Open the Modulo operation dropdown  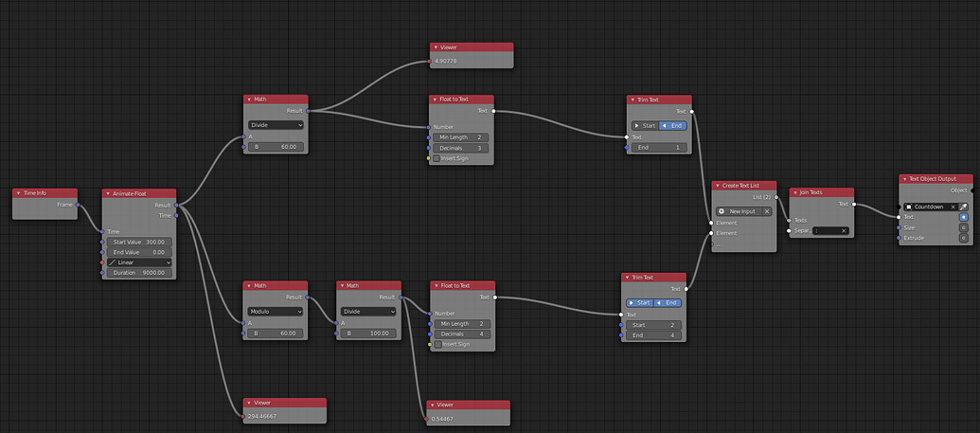tap(276, 311)
